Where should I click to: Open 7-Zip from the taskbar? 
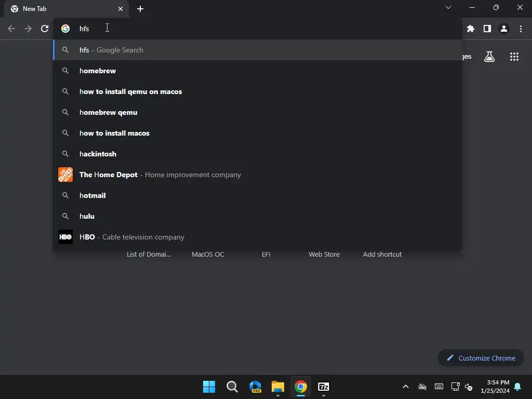coord(324,387)
